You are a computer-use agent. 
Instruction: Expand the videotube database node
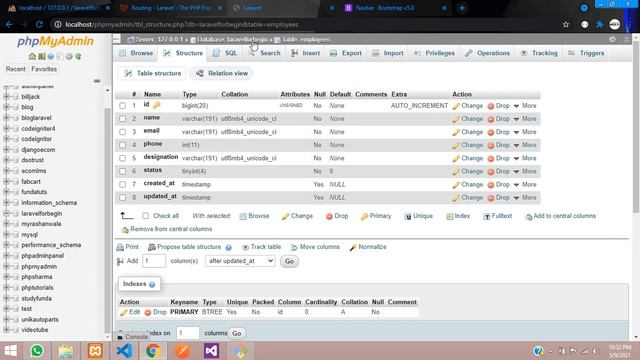coord(6,330)
